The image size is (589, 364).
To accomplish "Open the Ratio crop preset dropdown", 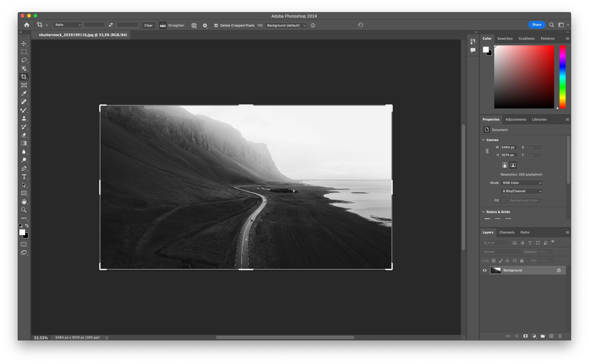I will (x=67, y=25).
